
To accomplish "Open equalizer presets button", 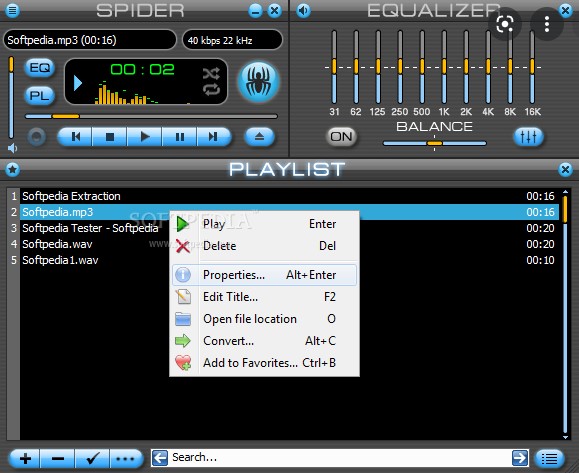I will pyautogui.click(x=528, y=137).
